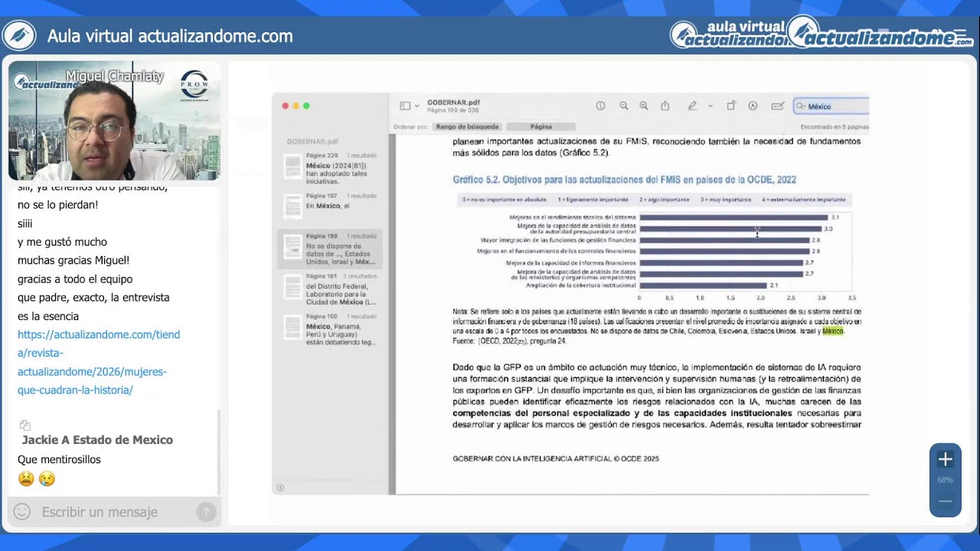Select the highlight pen tool
980x551 pixels.
coord(692,106)
